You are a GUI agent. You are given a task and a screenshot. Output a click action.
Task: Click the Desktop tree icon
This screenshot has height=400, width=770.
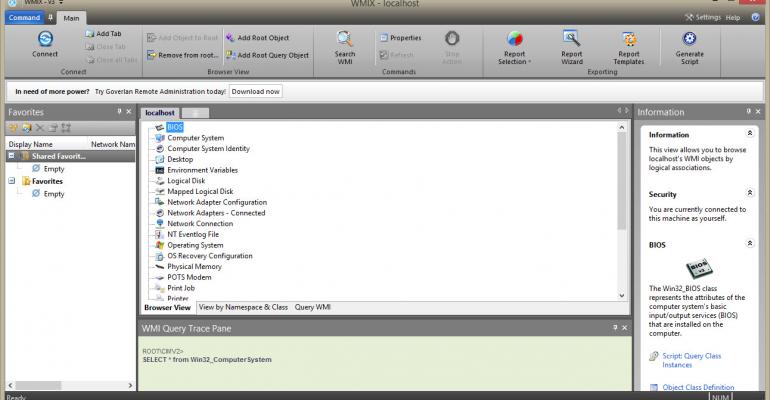(x=160, y=160)
